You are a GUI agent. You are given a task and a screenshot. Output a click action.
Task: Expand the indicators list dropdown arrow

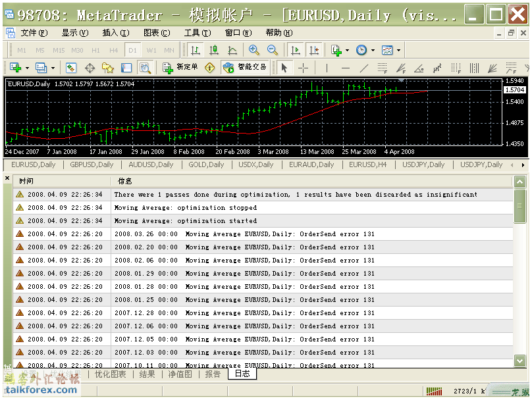point(347,51)
